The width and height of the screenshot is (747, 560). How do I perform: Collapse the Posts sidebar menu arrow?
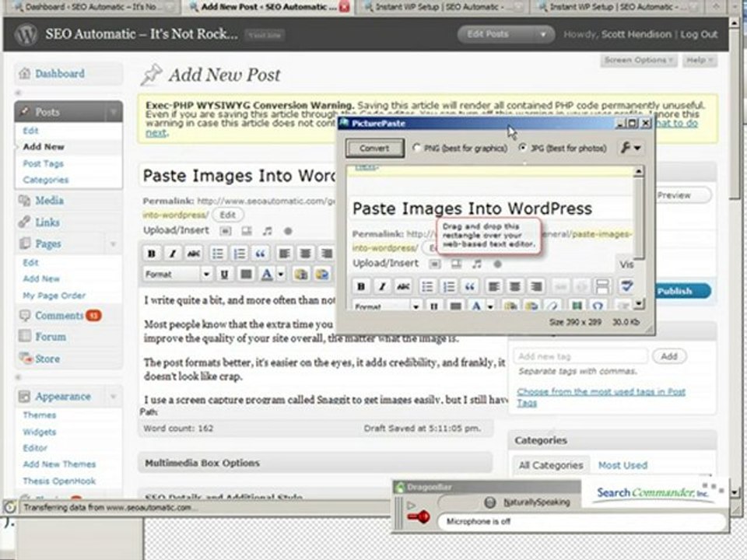(x=114, y=112)
